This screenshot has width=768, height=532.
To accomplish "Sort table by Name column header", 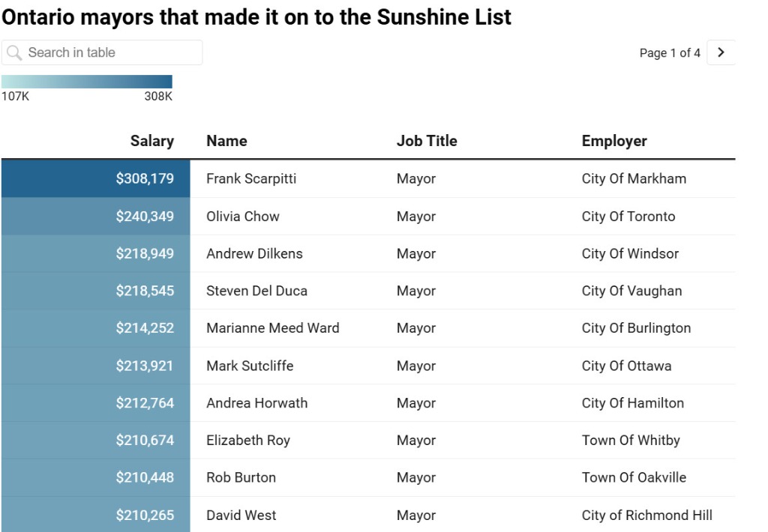I will click(226, 141).
